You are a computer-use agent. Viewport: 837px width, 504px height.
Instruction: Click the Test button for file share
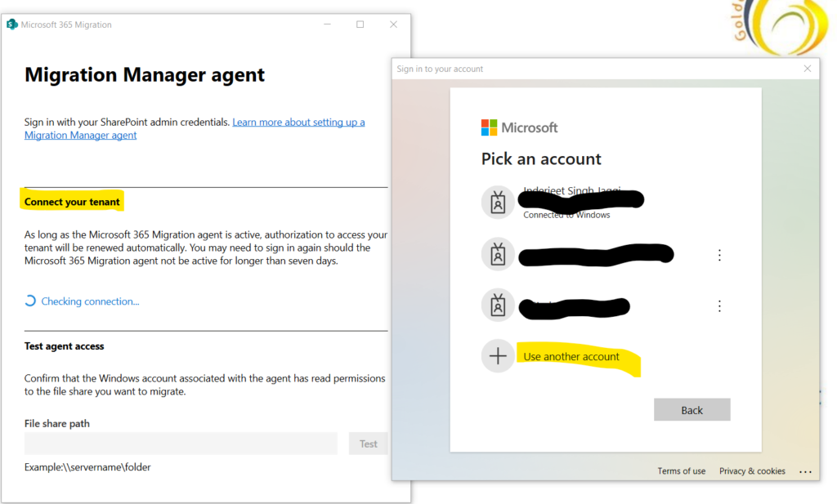[369, 444]
